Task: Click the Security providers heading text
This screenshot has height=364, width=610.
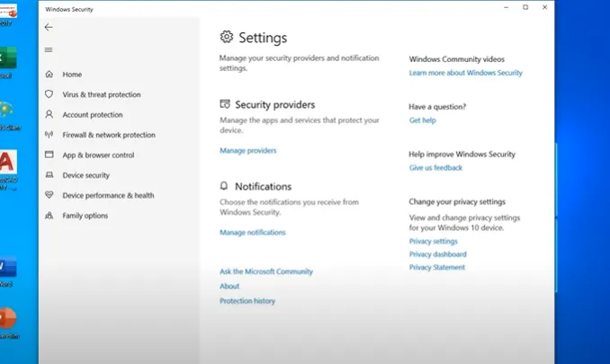Action: [275, 104]
